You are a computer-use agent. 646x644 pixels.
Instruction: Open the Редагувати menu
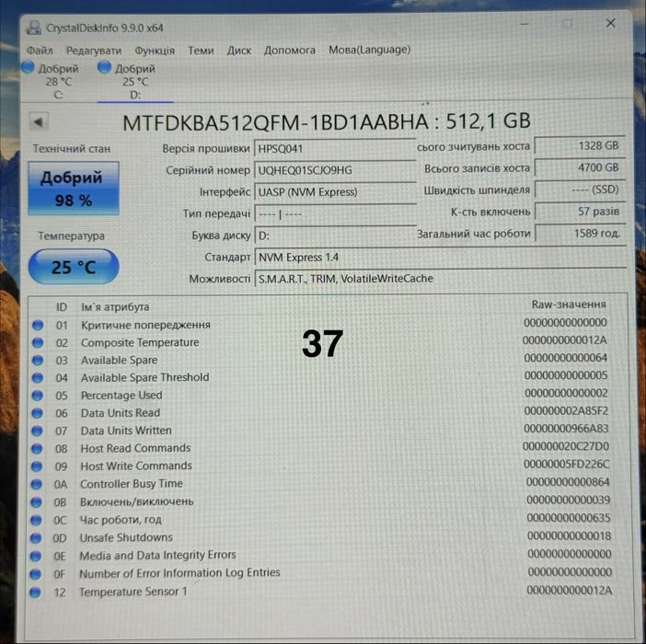[x=94, y=51]
